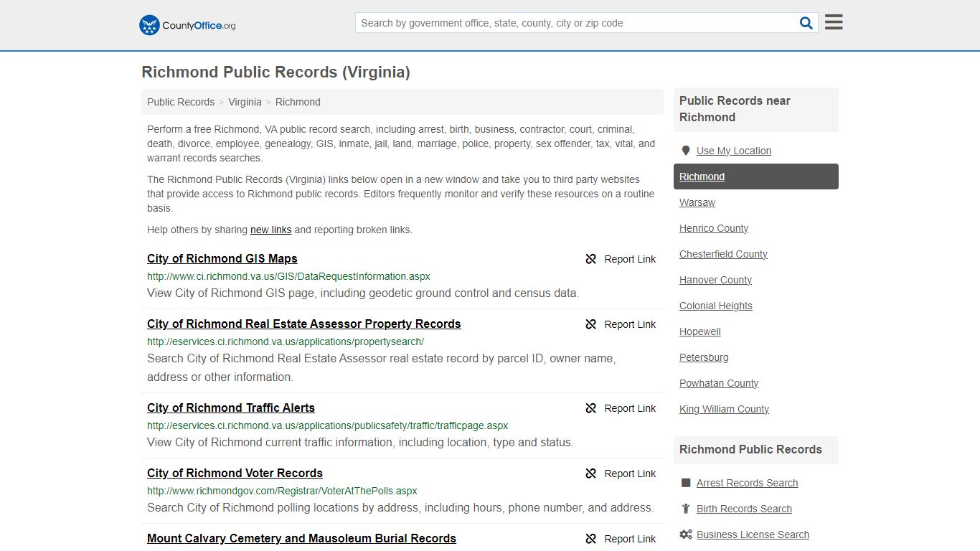Select Richmond in nearby list
This screenshot has width=980, height=551.
[x=756, y=176]
